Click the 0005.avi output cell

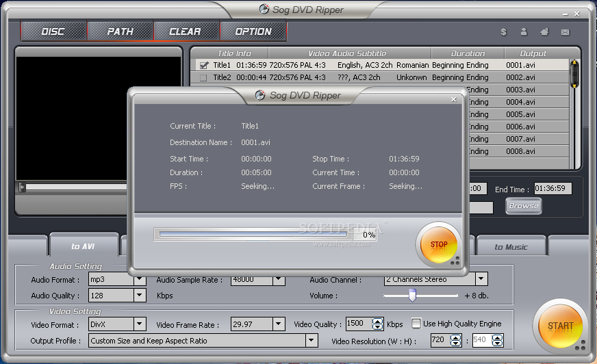coord(520,114)
